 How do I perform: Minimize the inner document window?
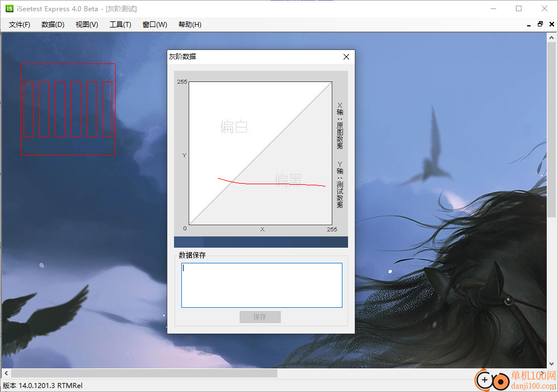pos(528,25)
